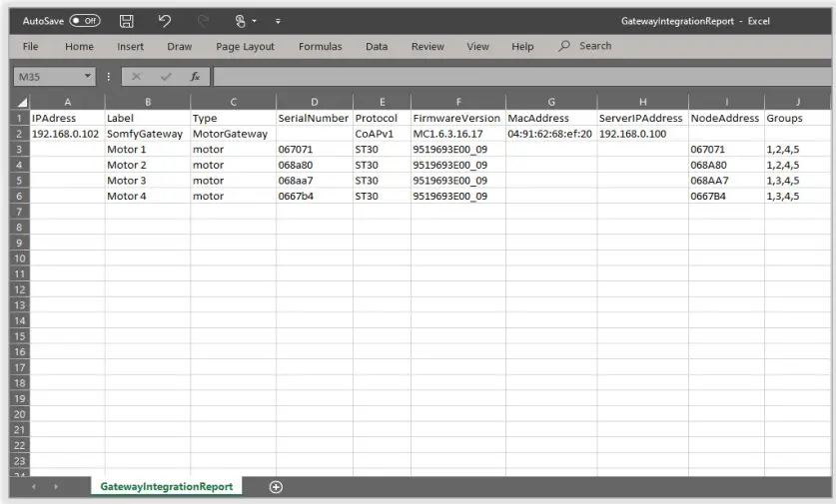Click the Redo arrow icon

coord(203,21)
